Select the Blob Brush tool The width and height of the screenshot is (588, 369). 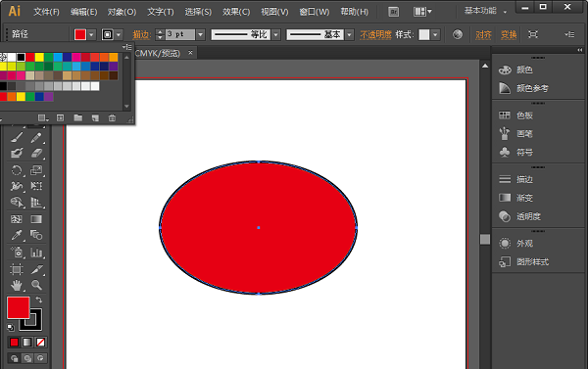[17, 154]
